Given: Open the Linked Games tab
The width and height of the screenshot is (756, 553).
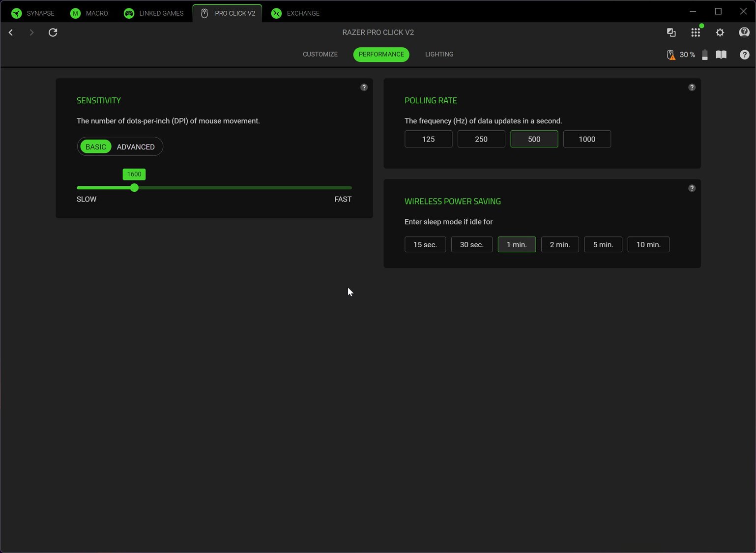Looking at the screenshot, I should 153,13.
